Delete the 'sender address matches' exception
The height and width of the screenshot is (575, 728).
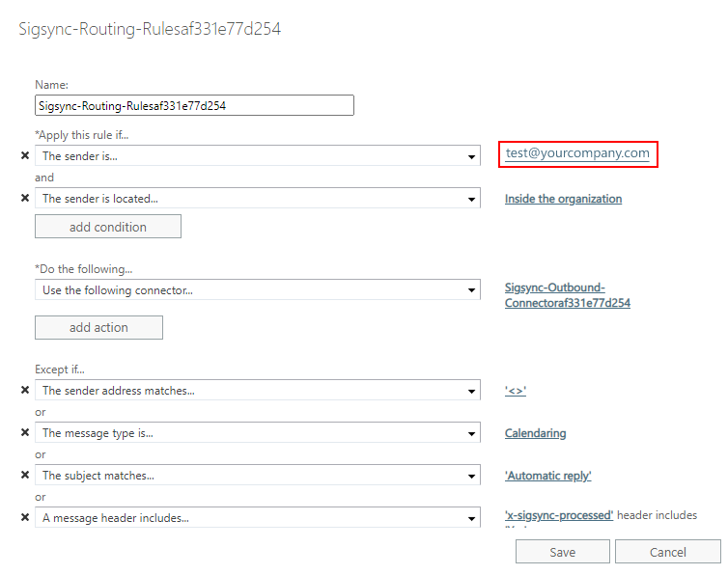pos(25,391)
